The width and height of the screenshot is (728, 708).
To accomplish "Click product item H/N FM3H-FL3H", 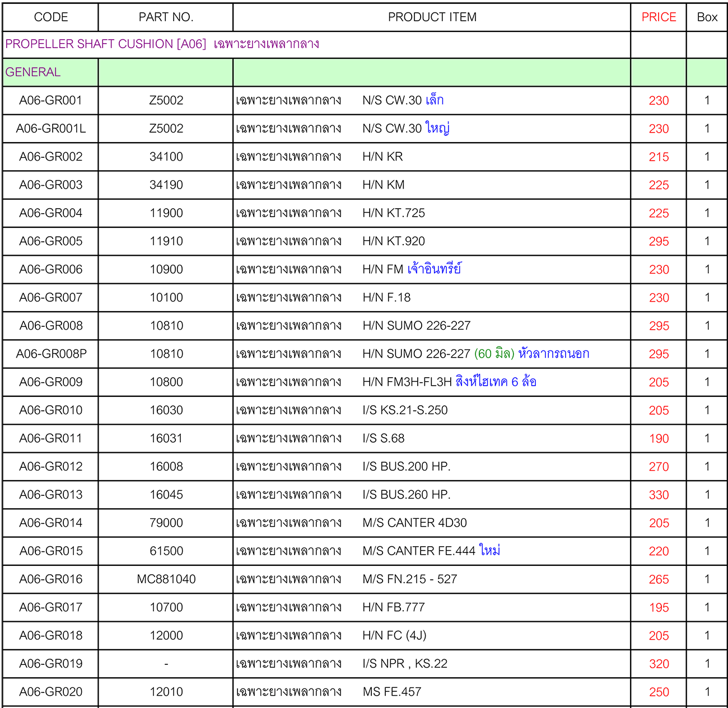I will 407,382.
